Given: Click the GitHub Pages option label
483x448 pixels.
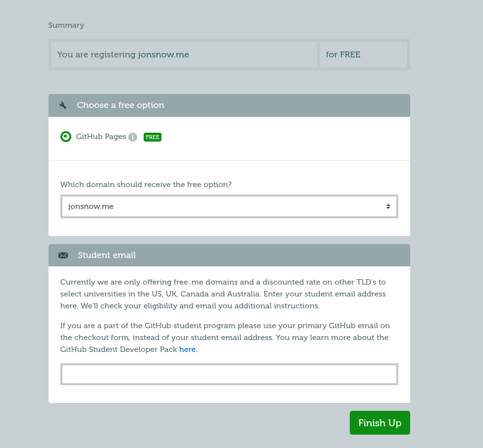Looking at the screenshot, I should tap(101, 137).
